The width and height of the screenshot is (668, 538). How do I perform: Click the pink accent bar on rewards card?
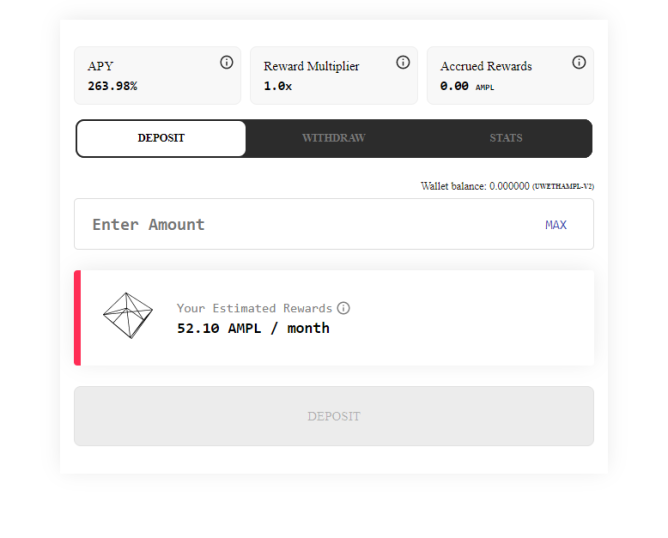click(x=77, y=317)
